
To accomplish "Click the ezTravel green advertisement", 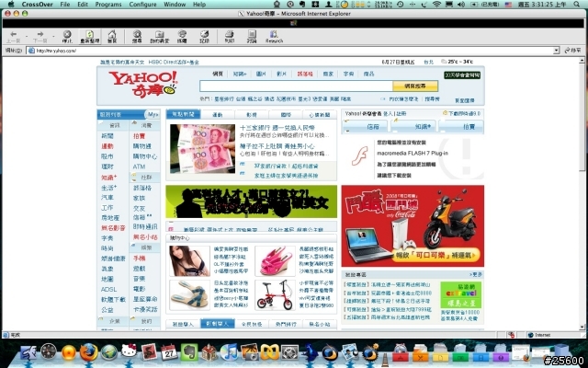I will coord(461,294).
